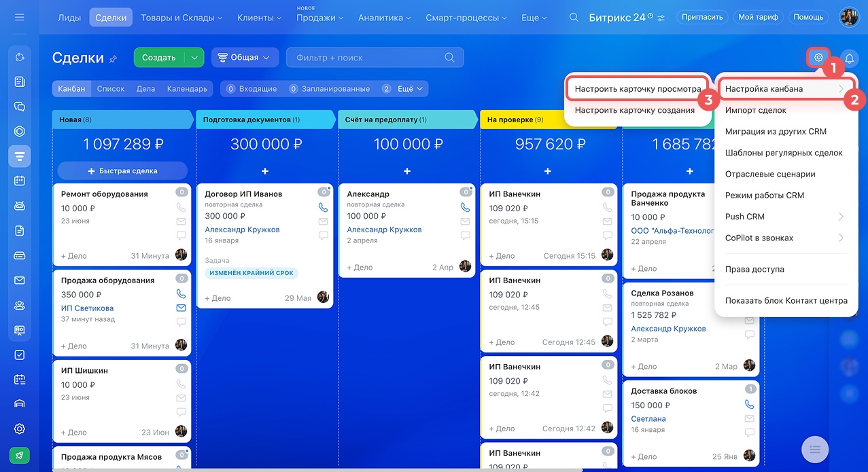Open the hamburger main menu icon
The width and height of the screenshot is (868, 472).
coord(19,17)
